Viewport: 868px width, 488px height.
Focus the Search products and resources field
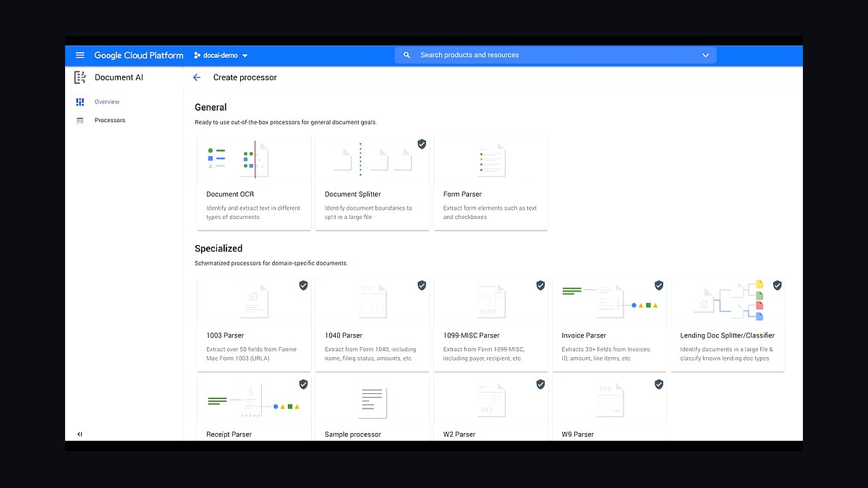[556, 55]
